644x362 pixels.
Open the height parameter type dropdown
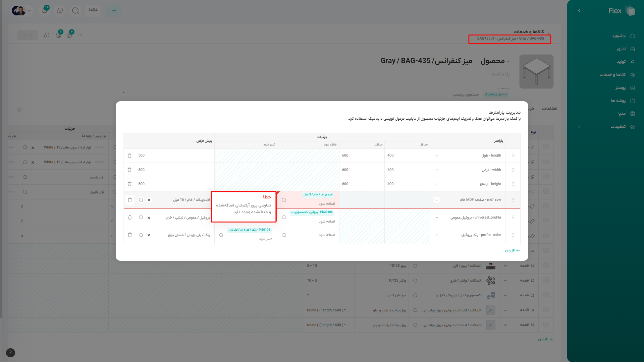pos(436,184)
